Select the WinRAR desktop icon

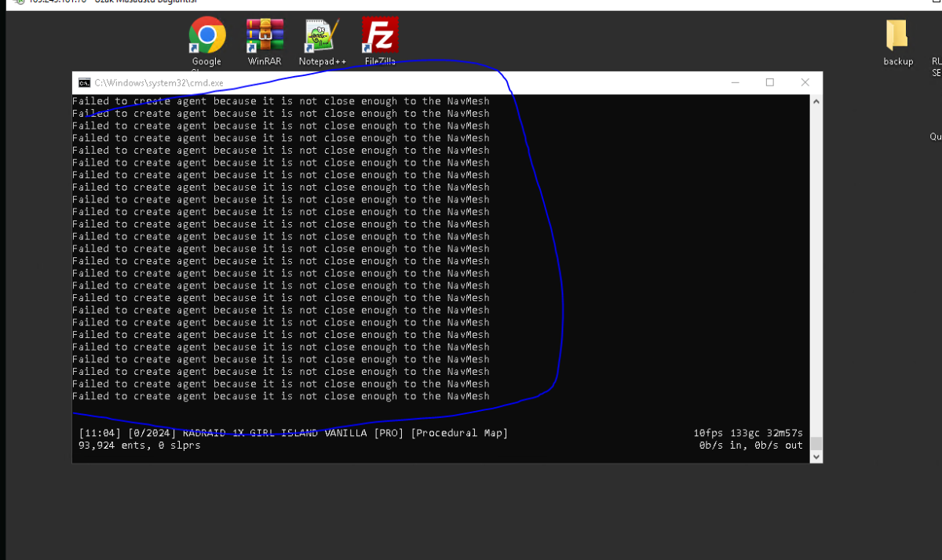tap(265, 36)
